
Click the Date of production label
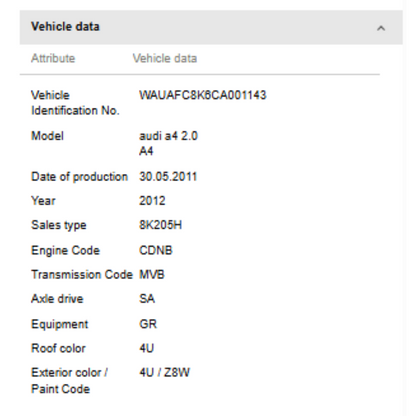pyautogui.click(x=79, y=177)
